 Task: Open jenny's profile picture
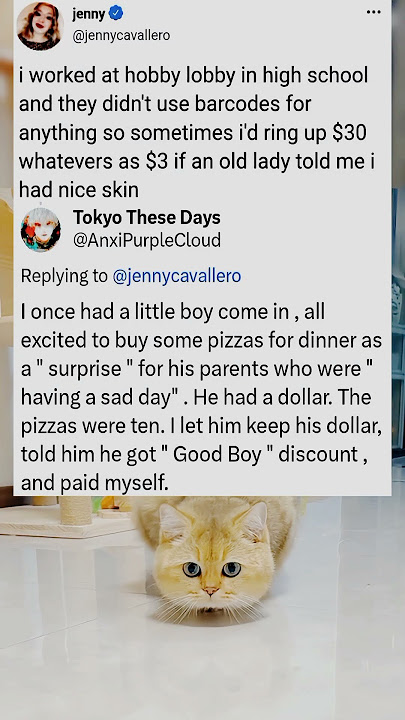(39, 26)
